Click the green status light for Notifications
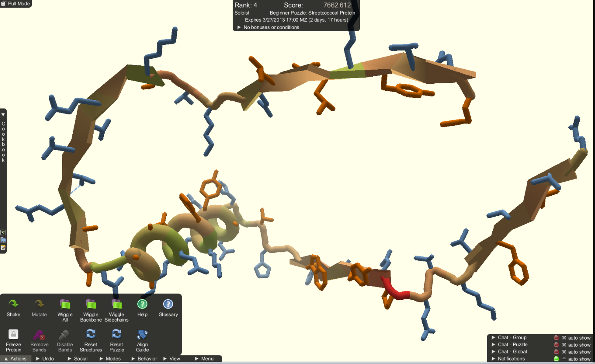 point(556,359)
